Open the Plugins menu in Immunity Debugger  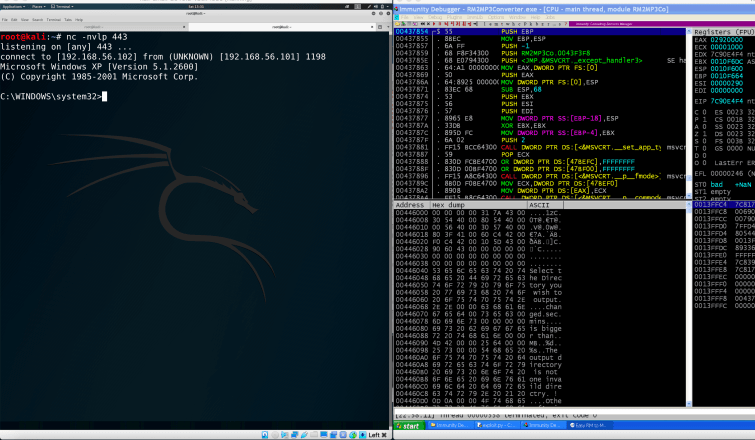pyautogui.click(x=454, y=17)
